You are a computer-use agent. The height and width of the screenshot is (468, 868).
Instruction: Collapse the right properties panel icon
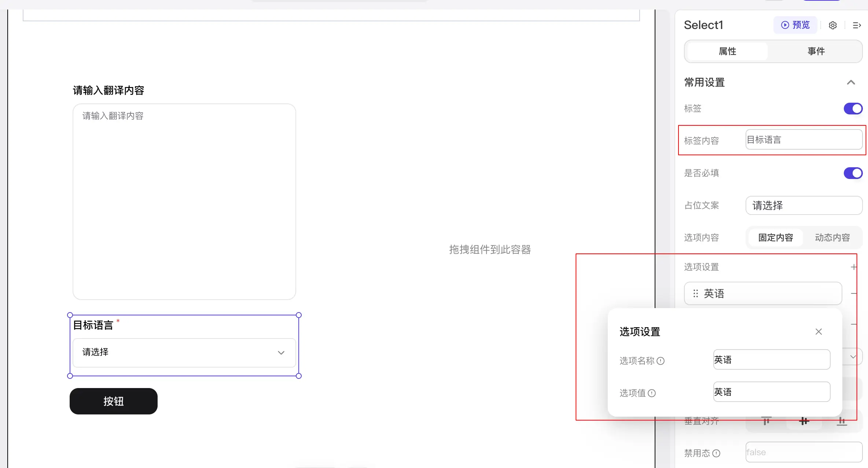(x=856, y=25)
